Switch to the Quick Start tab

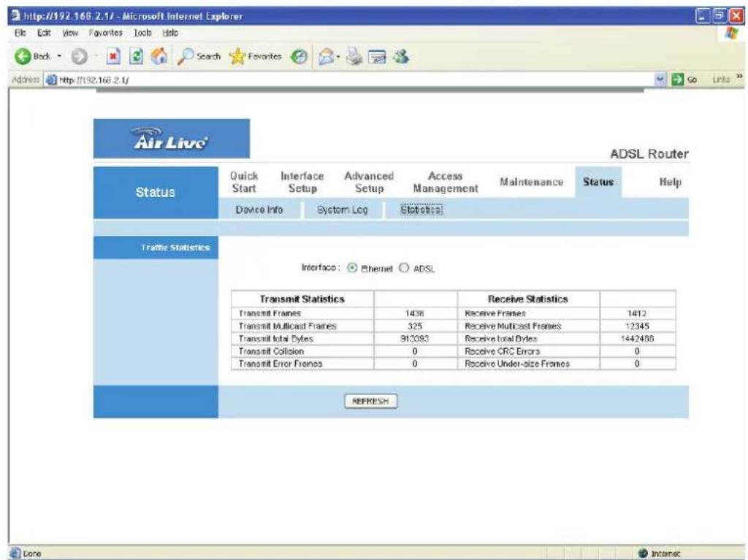coord(244,183)
